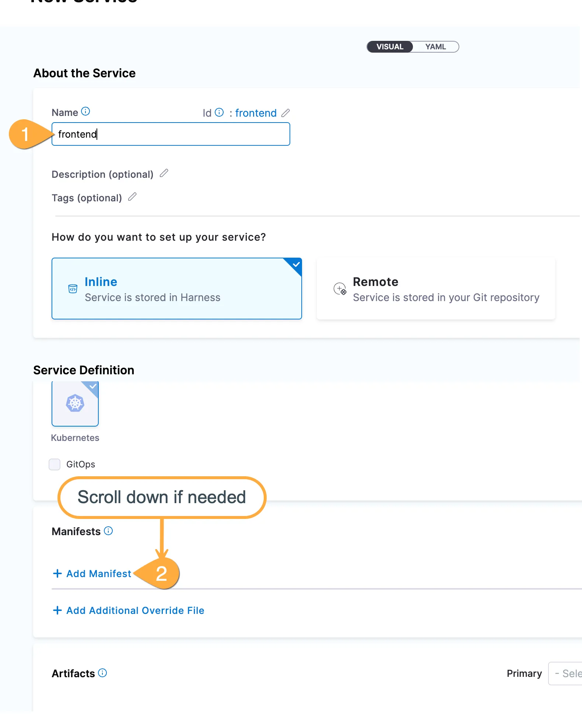Edit the service Id pencil icon
The height and width of the screenshot is (728, 582).
coord(285,113)
